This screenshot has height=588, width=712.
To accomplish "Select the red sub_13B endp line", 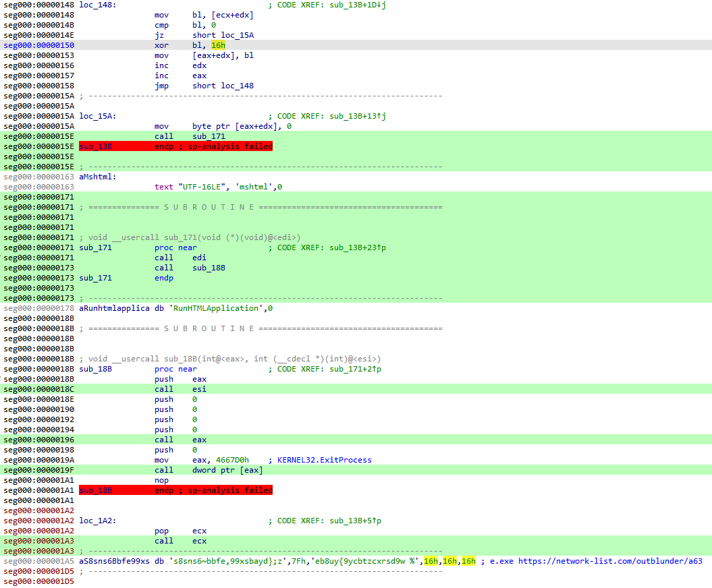I will [175, 146].
